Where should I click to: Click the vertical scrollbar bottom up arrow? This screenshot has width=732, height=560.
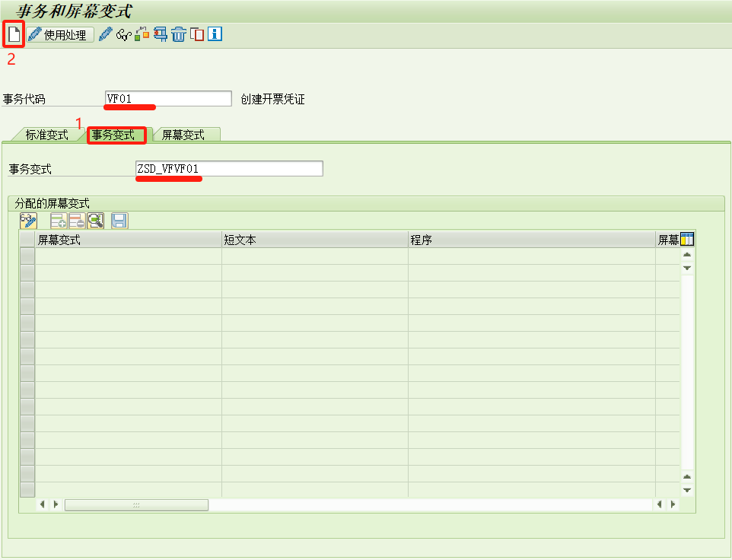(686, 477)
